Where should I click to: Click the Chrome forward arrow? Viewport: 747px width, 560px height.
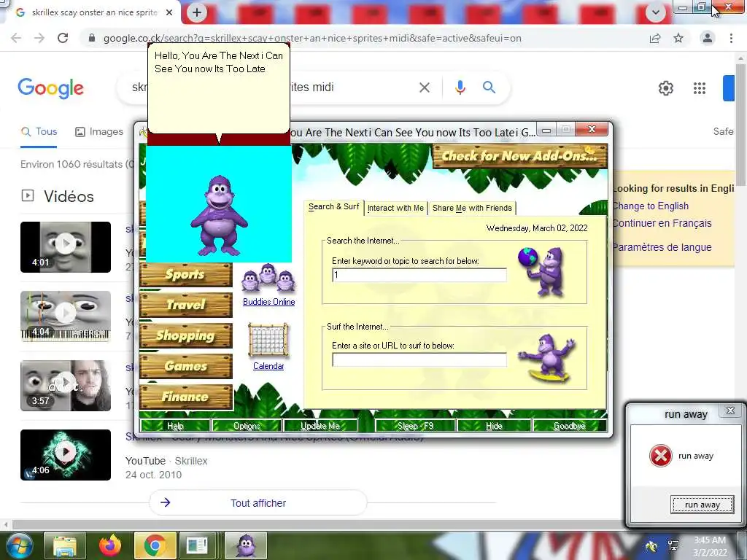pyautogui.click(x=39, y=38)
